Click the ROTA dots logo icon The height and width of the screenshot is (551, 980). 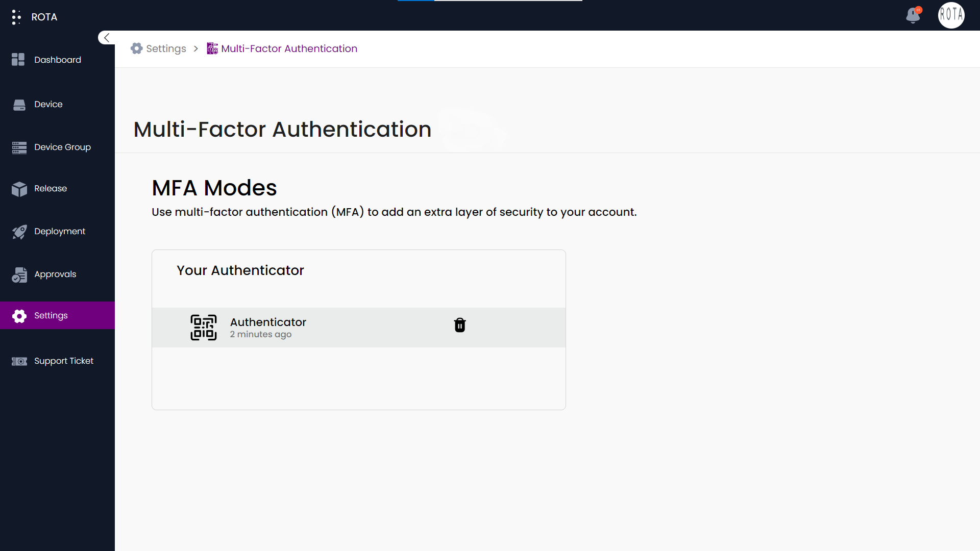click(x=16, y=17)
